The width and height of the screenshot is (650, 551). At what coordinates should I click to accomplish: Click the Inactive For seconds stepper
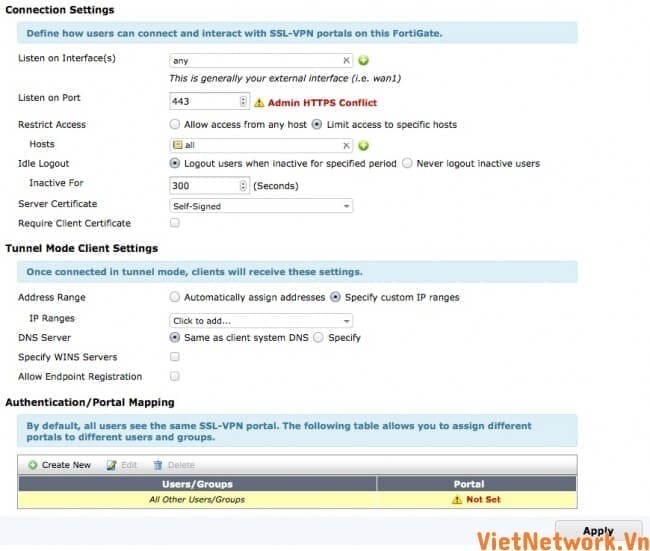pos(243,186)
